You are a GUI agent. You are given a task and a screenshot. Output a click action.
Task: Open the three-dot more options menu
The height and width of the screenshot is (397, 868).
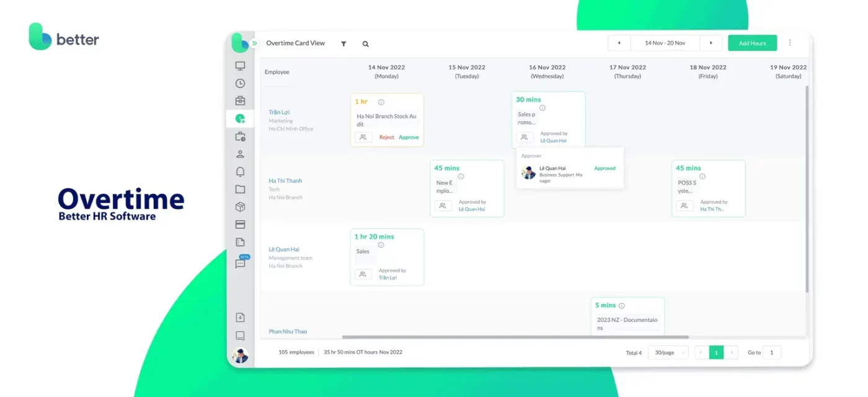coord(790,43)
